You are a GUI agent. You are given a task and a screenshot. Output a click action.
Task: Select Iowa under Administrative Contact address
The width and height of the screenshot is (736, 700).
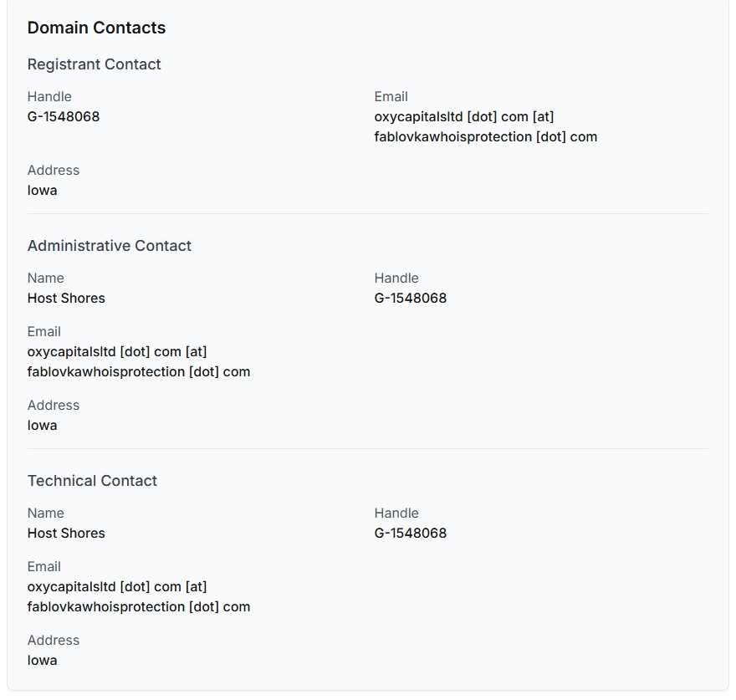(43, 425)
